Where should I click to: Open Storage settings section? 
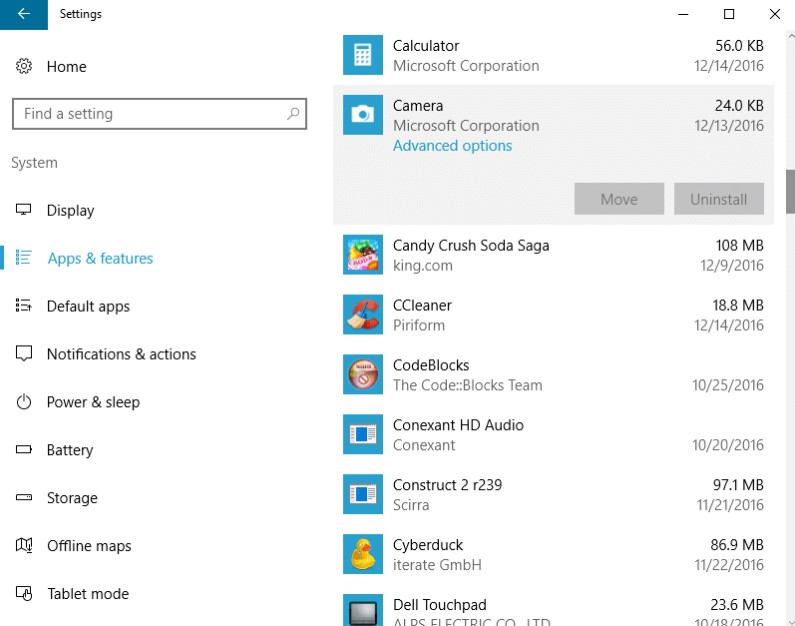coord(72,498)
